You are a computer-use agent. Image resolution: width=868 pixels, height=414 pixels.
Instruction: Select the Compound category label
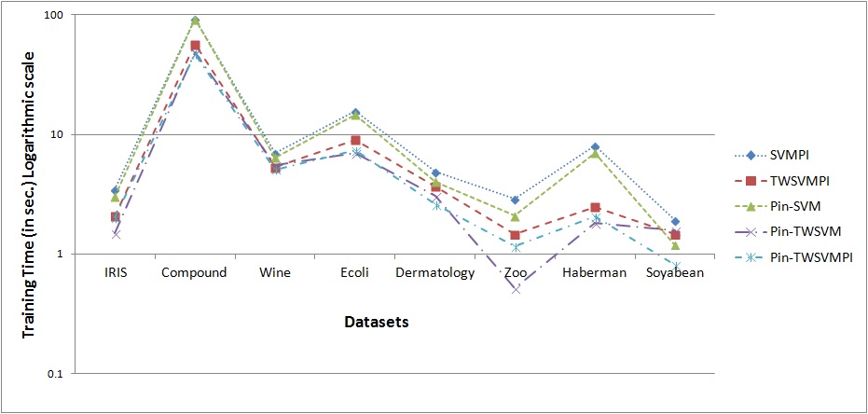(195, 273)
